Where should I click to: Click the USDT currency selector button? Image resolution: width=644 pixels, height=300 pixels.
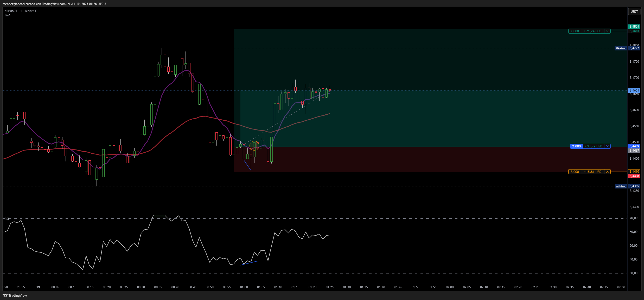(x=634, y=12)
